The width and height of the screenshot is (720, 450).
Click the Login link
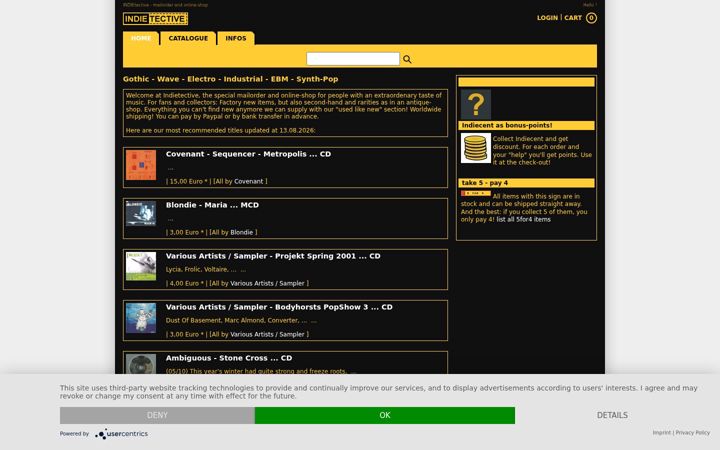pos(547,18)
